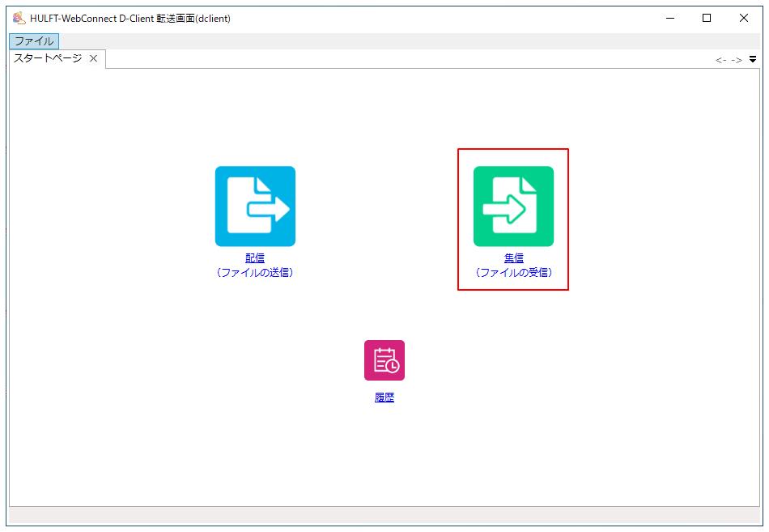Minimize the D-Client window
Viewport: 769px width, 532px height.
(670, 18)
